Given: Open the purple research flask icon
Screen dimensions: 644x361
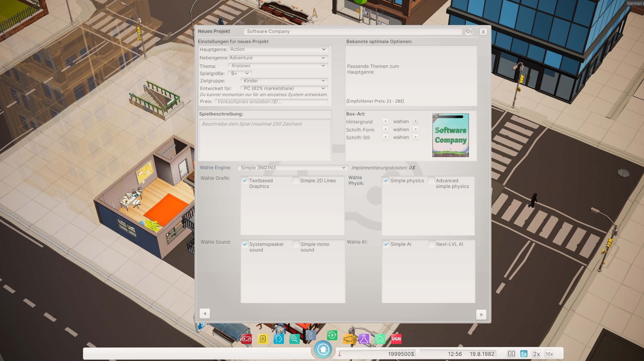Looking at the screenshot, I should tap(364, 339).
